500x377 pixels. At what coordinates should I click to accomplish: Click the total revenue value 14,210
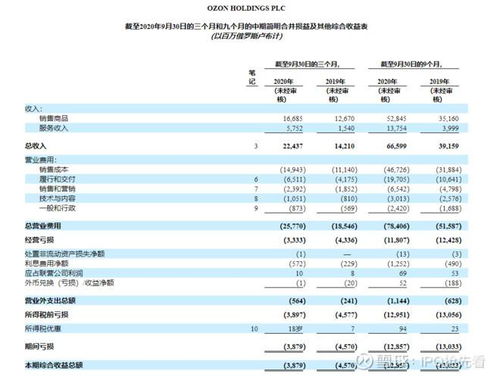tap(345, 146)
